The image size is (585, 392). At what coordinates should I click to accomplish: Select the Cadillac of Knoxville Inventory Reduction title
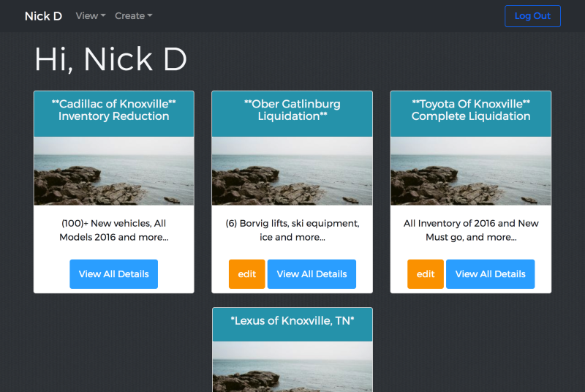[x=114, y=110]
